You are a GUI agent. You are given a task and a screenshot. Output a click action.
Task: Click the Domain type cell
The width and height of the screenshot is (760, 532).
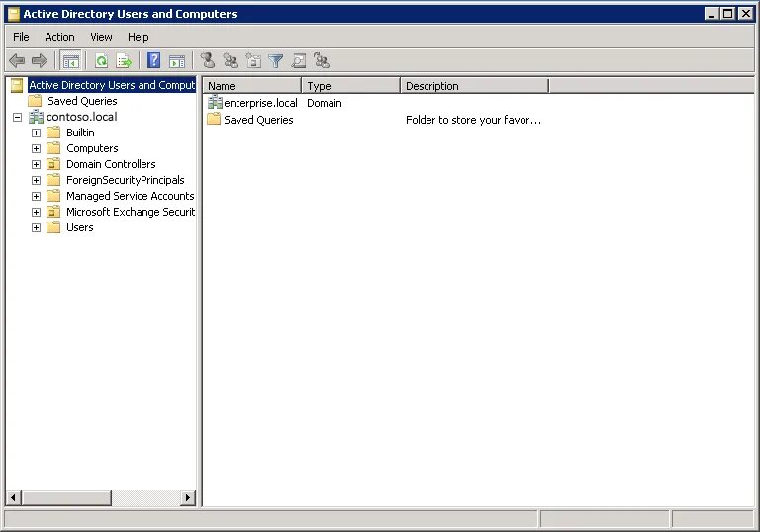click(325, 103)
